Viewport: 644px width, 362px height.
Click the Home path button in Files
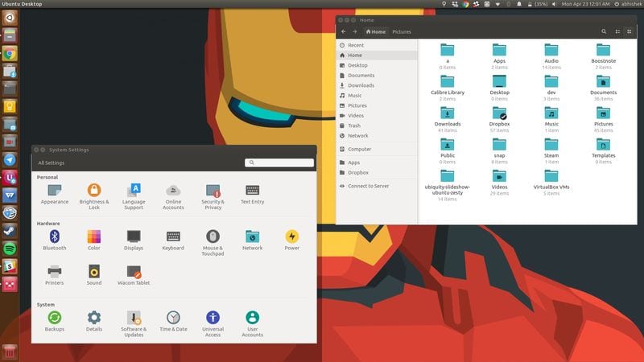coord(376,31)
